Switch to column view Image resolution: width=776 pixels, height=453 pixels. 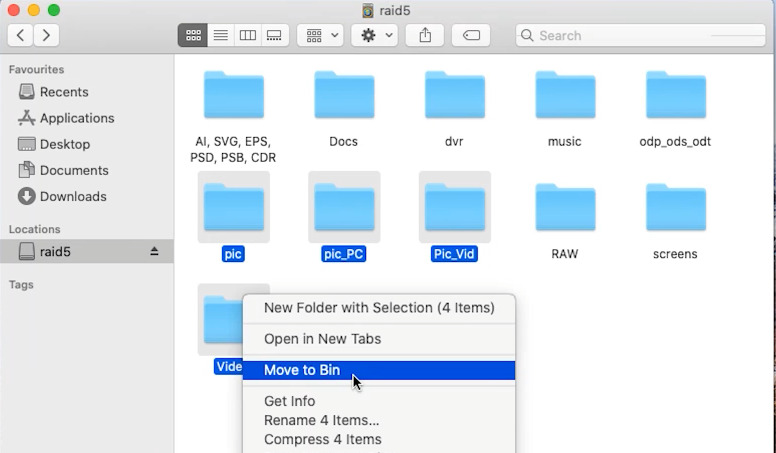(247, 35)
